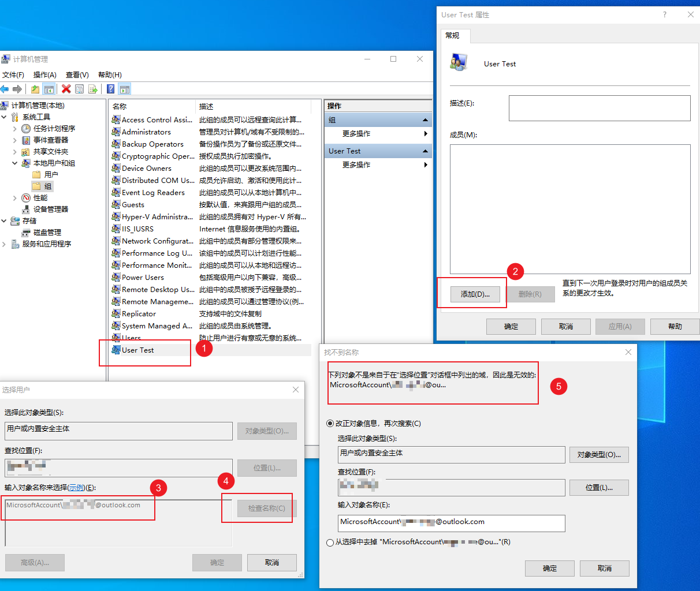Open the 文件(F) menu

tap(13, 75)
